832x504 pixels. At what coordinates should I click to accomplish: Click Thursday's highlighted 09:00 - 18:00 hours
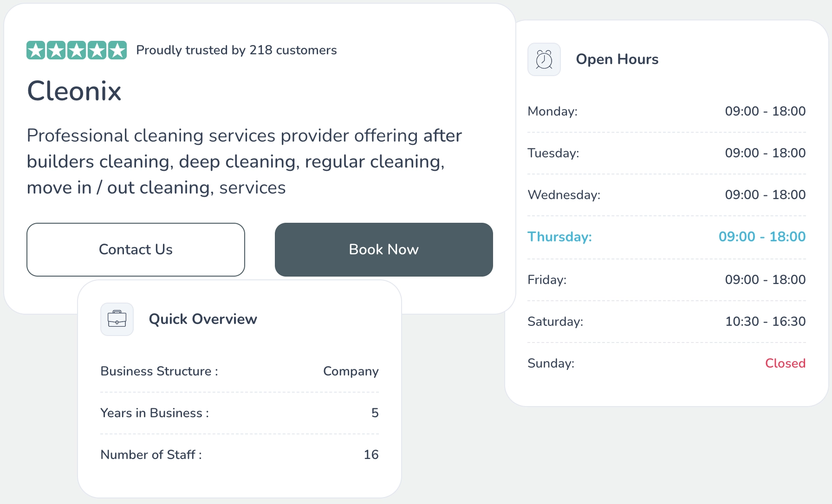pyautogui.click(x=762, y=237)
